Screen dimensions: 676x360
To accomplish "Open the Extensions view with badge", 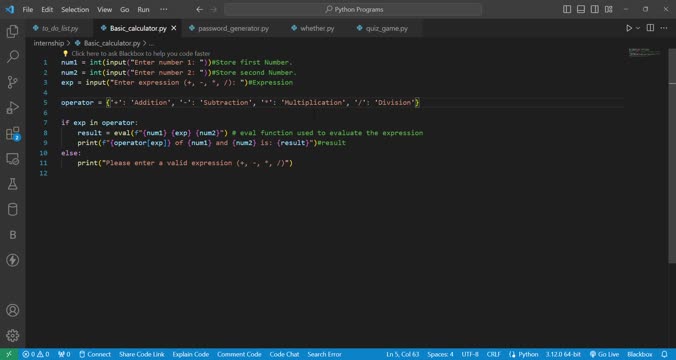I will click(13, 133).
